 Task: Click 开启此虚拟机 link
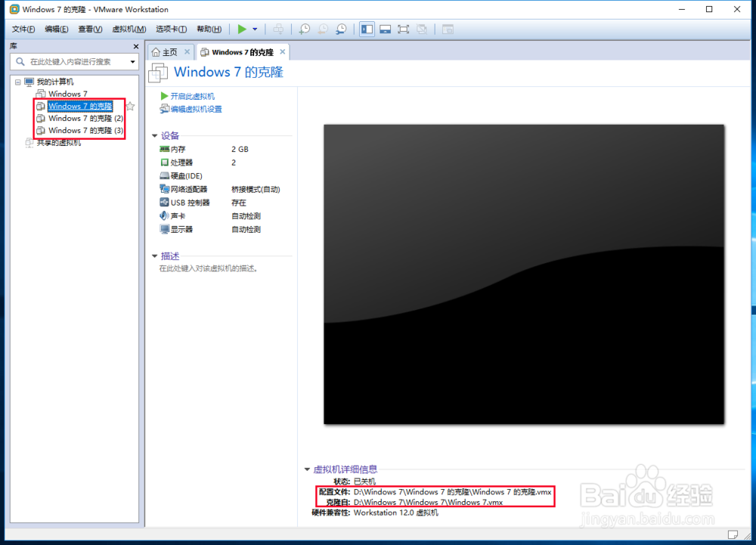(x=192, y=96)
